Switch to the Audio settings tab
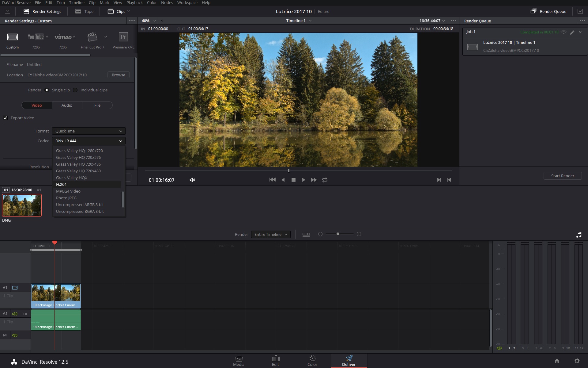Viewport: 588px width, 368px height. [67, 105]
